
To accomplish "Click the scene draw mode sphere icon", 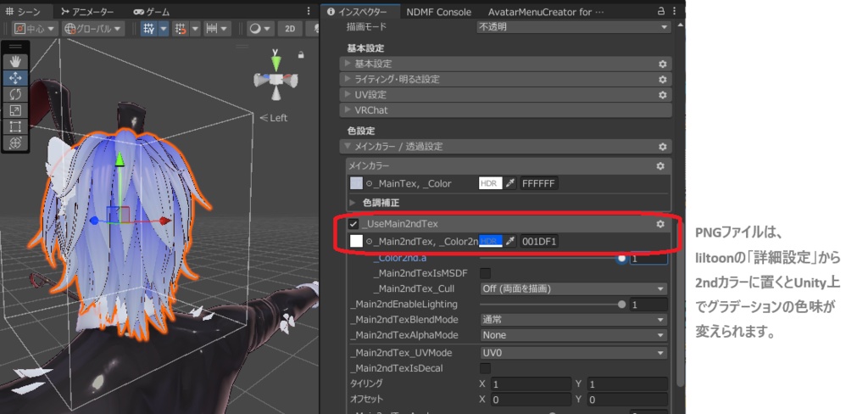I will pyautogui.click(x=255, y=29).
